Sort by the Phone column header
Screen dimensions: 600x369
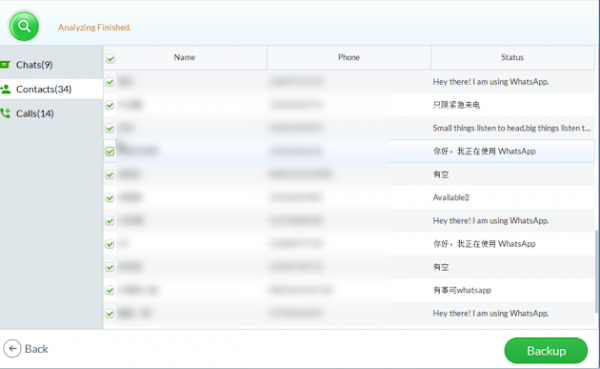pyautogui.click(x=349, y=57)
